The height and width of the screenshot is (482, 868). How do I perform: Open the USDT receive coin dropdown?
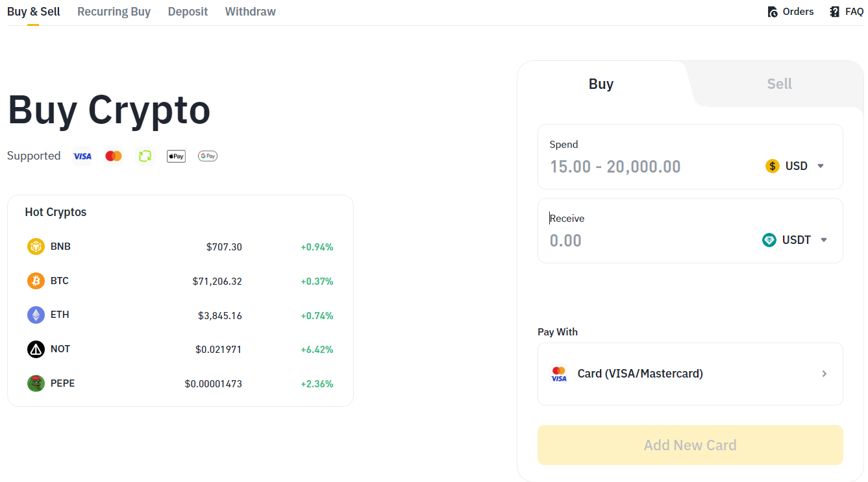point(795,240)
